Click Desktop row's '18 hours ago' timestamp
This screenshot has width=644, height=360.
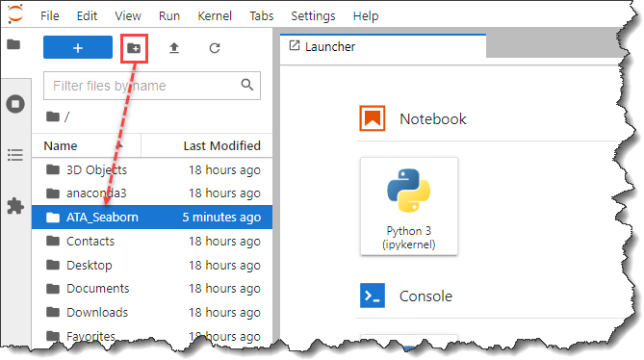point(224,265)
